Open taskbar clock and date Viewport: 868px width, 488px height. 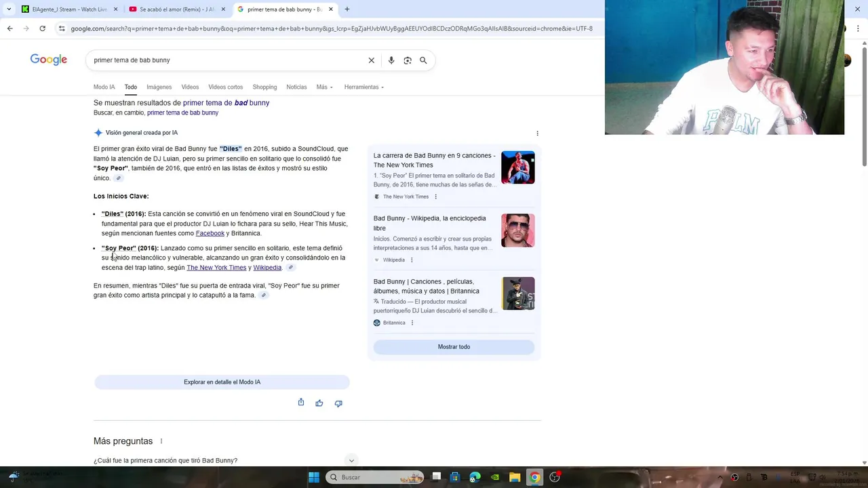point(848,477)
